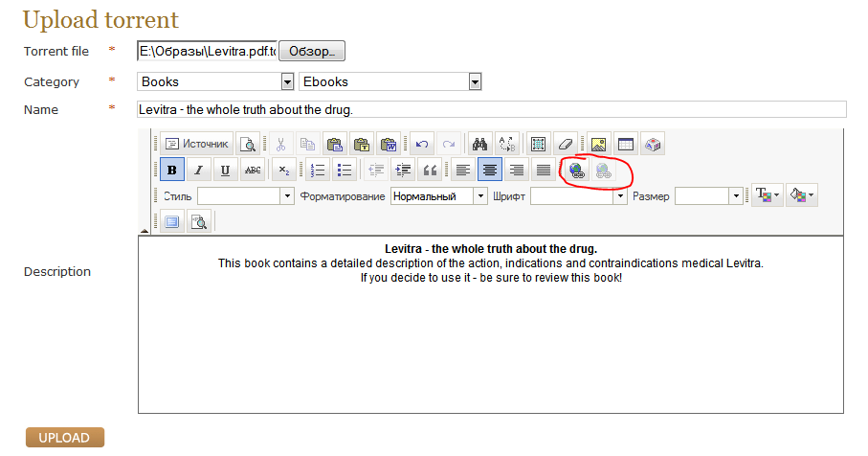The image size is (868, 456).
Task: Click the orange UPLOAD button
Action: 65,438
